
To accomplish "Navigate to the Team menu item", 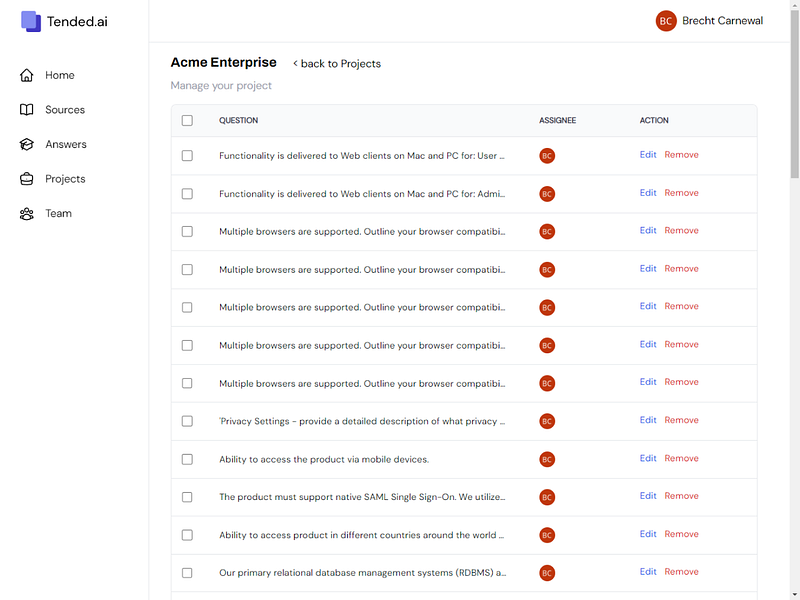I will coord(58,213).
